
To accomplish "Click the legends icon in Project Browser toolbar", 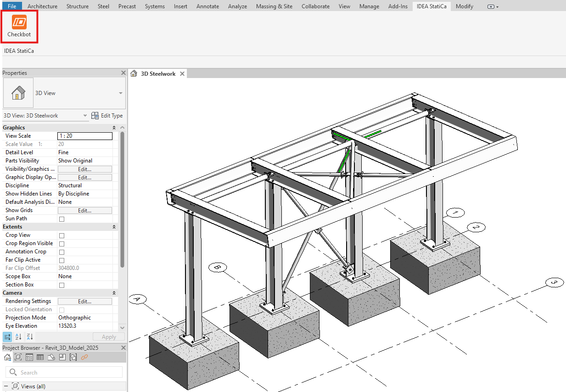I will point(29,357).
